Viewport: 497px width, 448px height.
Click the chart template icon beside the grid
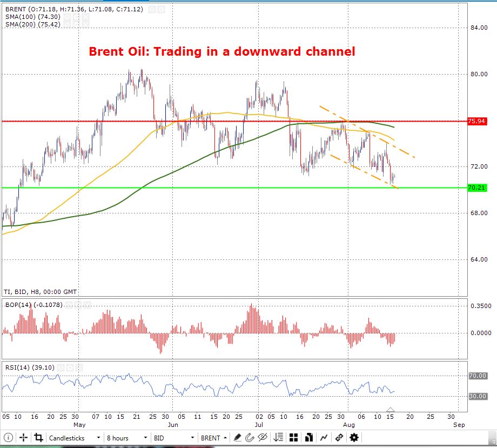tap(308, 438)
